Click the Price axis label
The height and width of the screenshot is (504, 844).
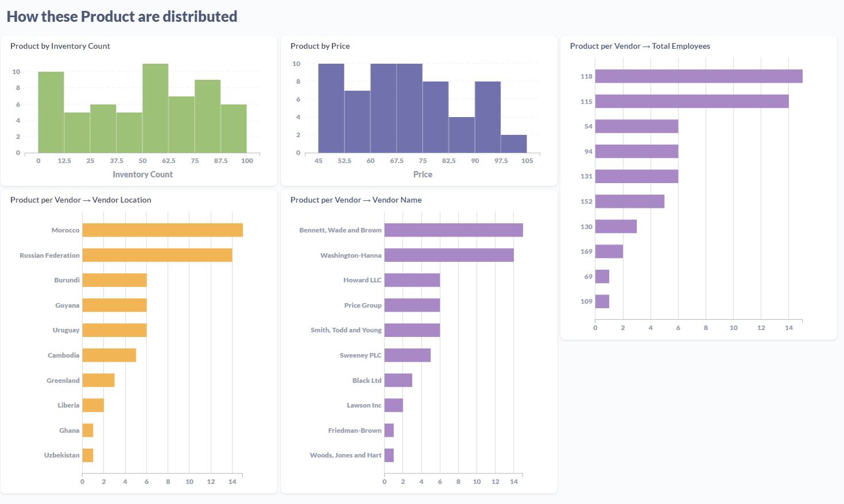423,174
